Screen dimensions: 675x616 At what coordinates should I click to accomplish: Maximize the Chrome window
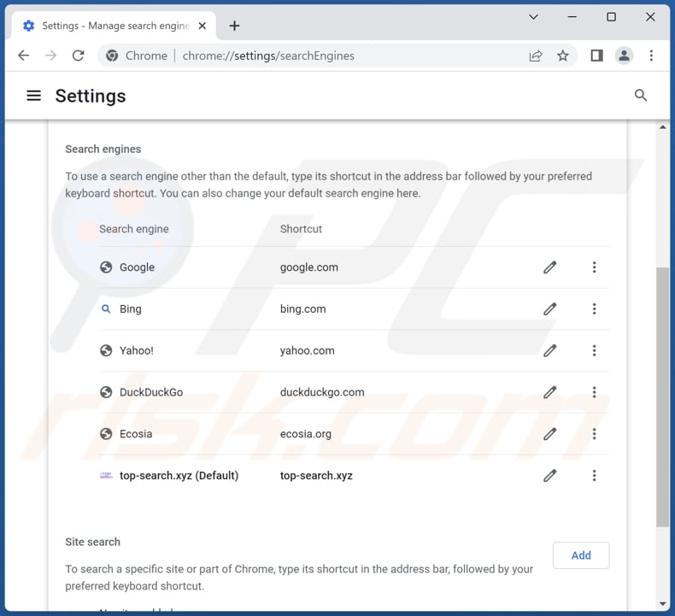tap(611, 17)
